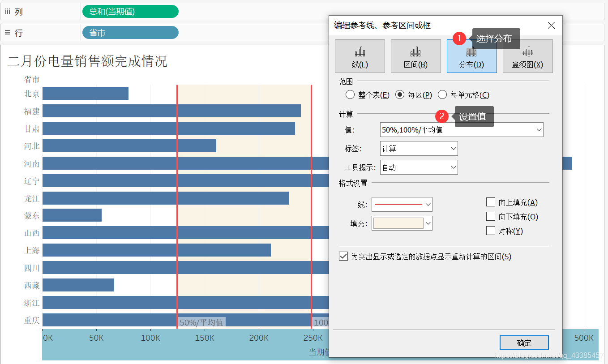Open the 填充 fill color dropdown
This screenshot has width=608, height=364.
(402, 223)
